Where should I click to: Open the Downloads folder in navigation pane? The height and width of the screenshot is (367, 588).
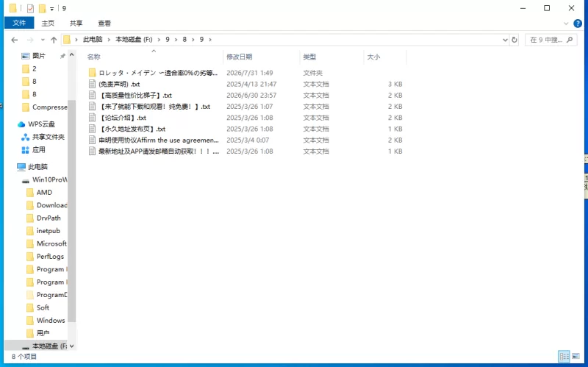(x=51, y=205)
